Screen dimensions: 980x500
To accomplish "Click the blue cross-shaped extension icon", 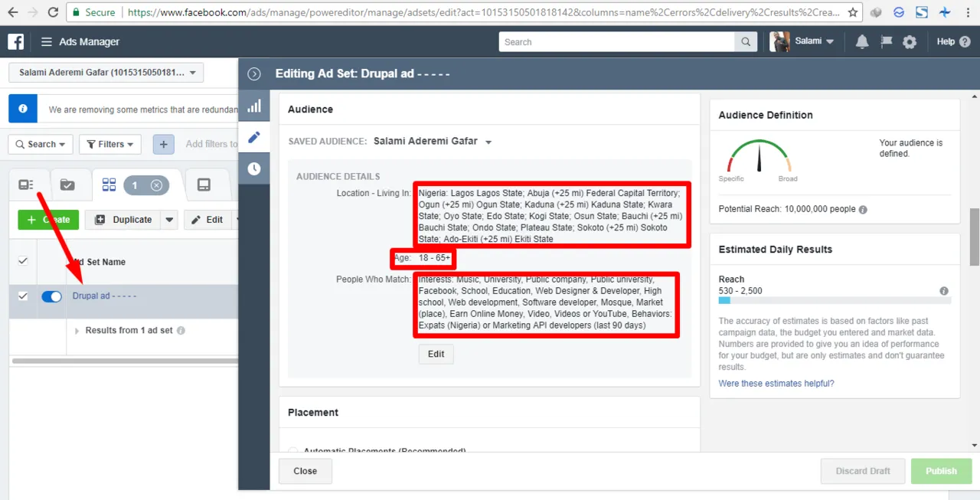I will pyautogui.click(x=945, y=12).
